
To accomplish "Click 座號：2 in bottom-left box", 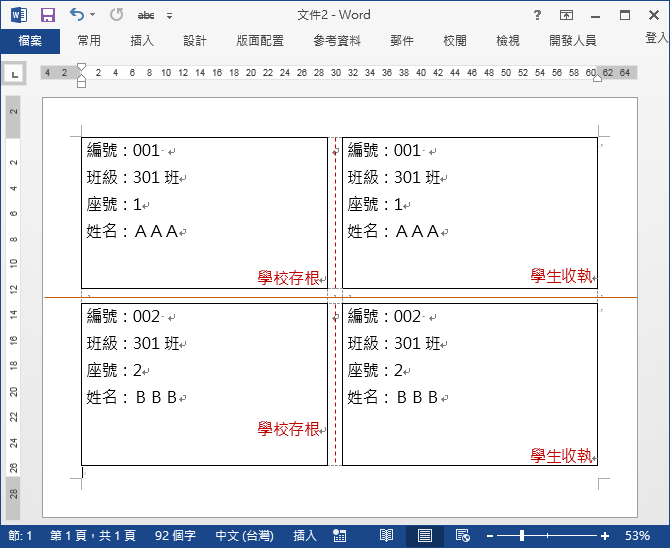I will (114, 370).
